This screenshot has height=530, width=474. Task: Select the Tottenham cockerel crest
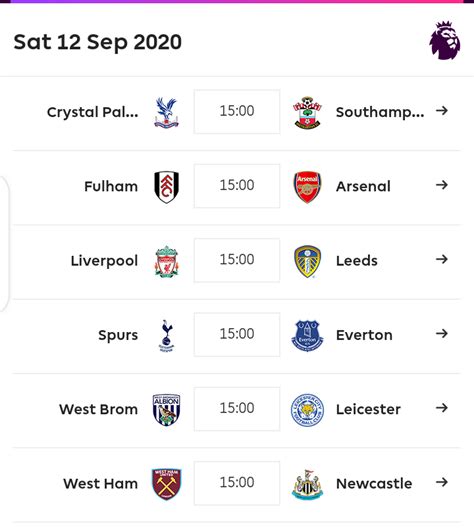pos(166,335)
